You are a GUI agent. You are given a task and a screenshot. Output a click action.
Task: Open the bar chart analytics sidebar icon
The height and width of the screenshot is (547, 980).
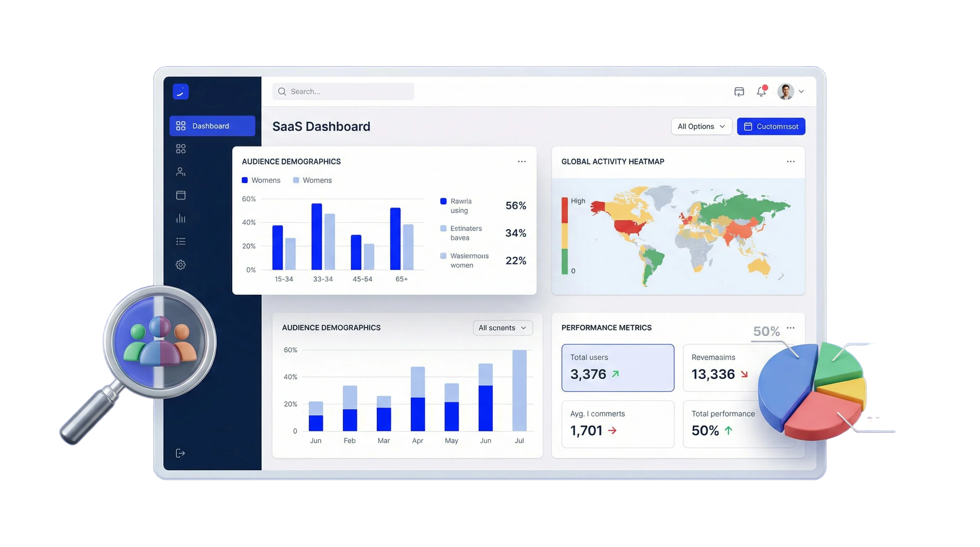[181, 218]
